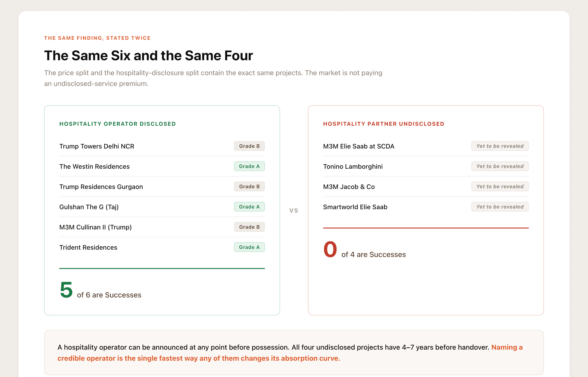Select the "M3M Cullinan II (Trump)" project name
588x377 pixels.
95,227
